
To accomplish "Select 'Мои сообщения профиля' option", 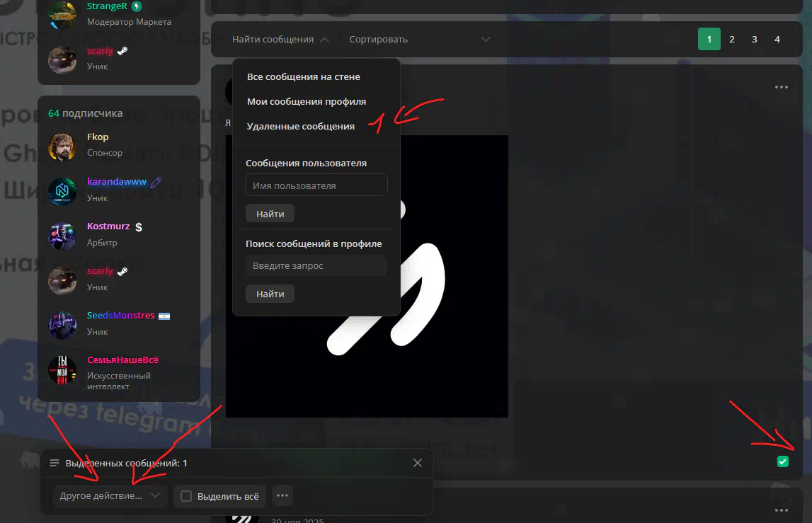I will [307, 102].
